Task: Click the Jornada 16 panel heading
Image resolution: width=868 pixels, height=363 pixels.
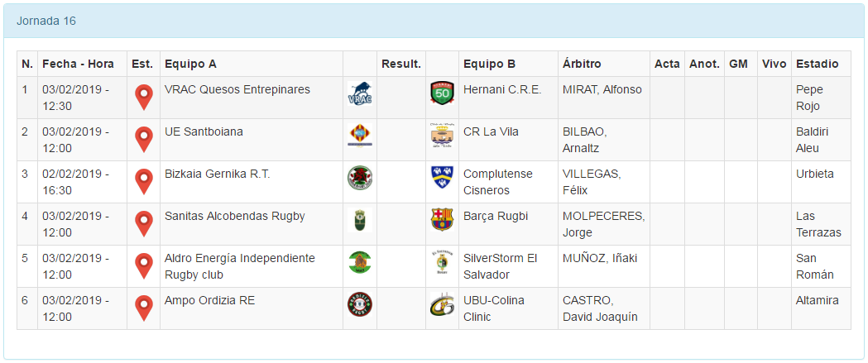Action: pyautogui.click(x=46, y=21)
